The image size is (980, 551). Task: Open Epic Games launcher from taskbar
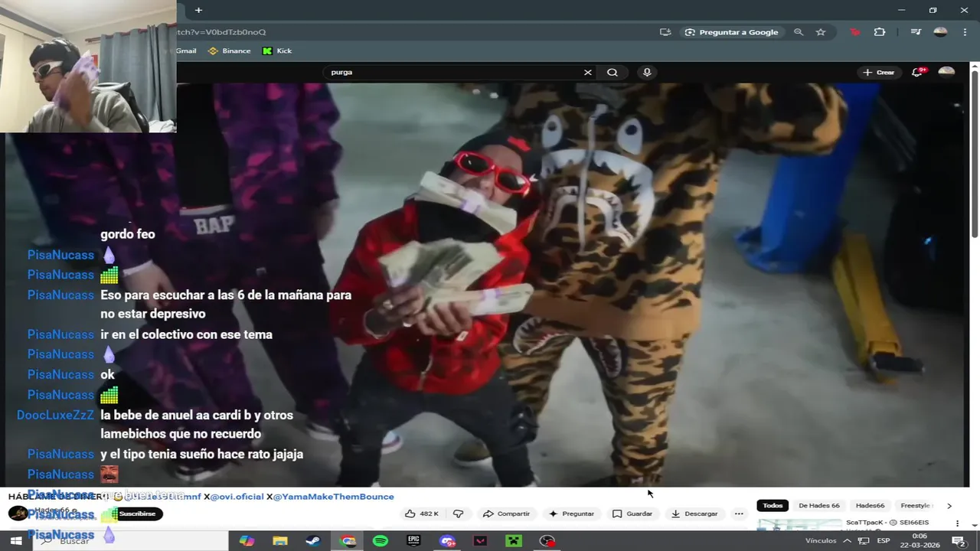pyautogui.click(x=413, y=541)
